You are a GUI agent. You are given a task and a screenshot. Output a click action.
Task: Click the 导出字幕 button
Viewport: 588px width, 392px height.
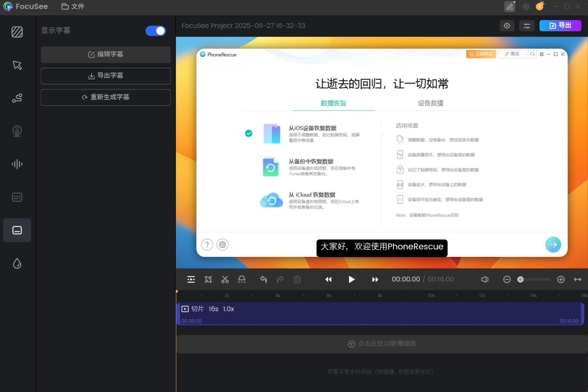coord(106,76)
